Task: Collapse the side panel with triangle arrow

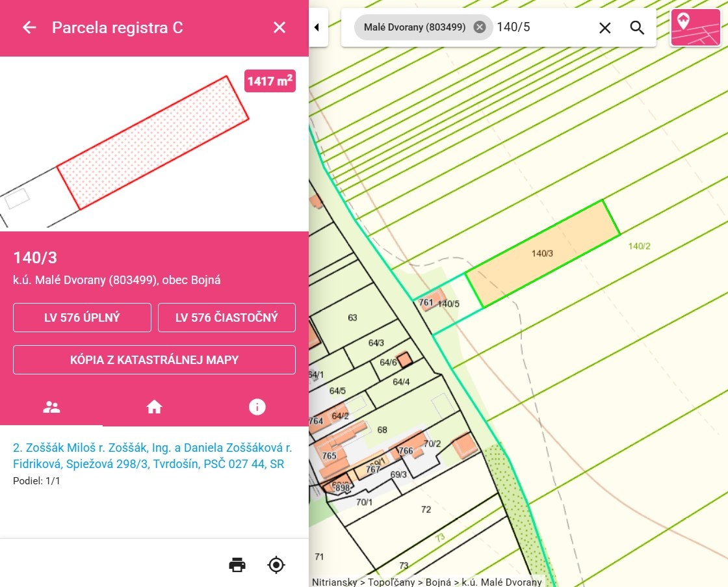Action: [317, 27]
